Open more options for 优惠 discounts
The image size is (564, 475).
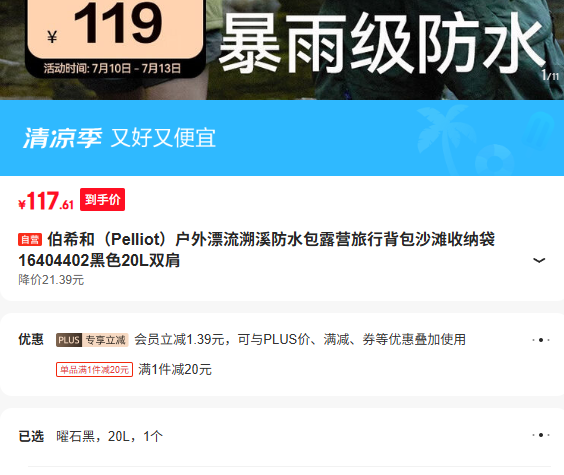541,340
